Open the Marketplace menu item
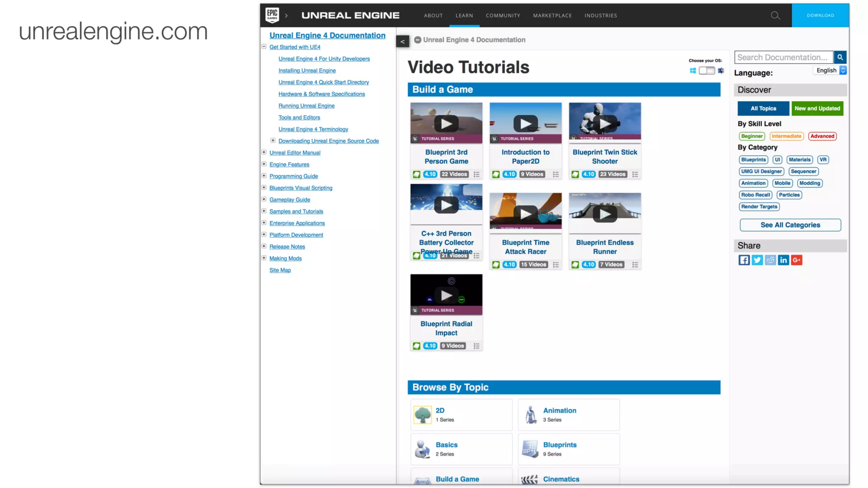This screenshot has width=868, height=488. click(x=552, y=16)
